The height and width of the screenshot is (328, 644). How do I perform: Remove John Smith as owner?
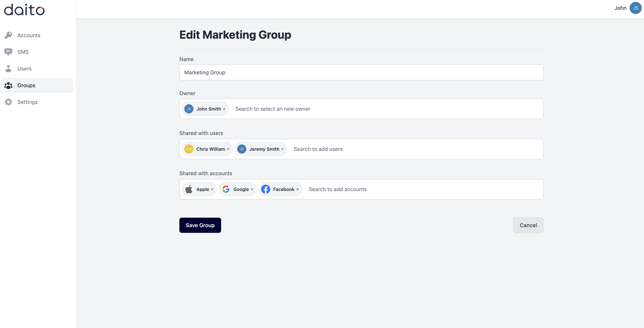click(x=224, y=109)
